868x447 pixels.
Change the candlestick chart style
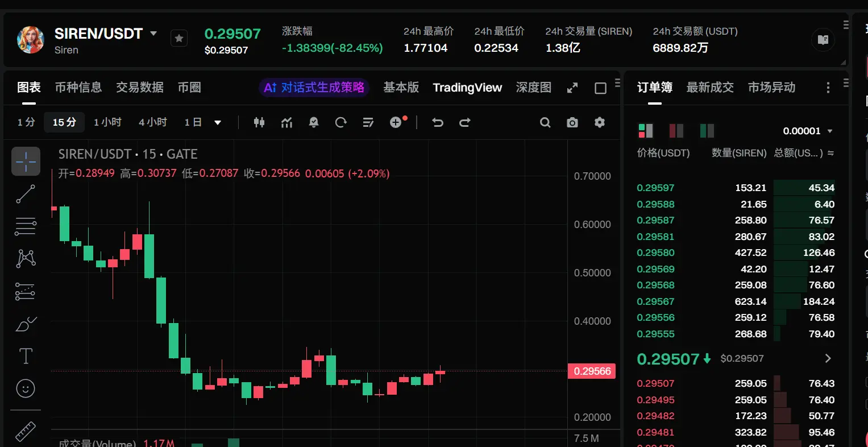point(259,122)
